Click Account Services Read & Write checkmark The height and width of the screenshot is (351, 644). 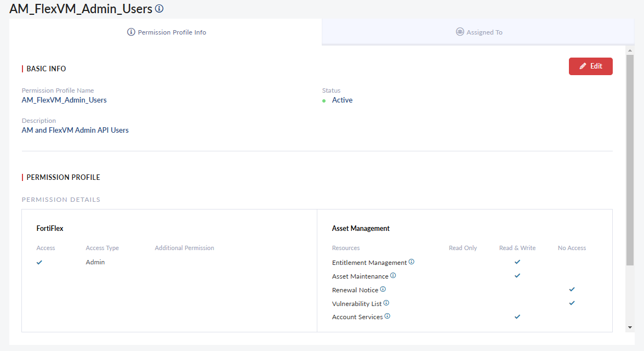(517, 316)
